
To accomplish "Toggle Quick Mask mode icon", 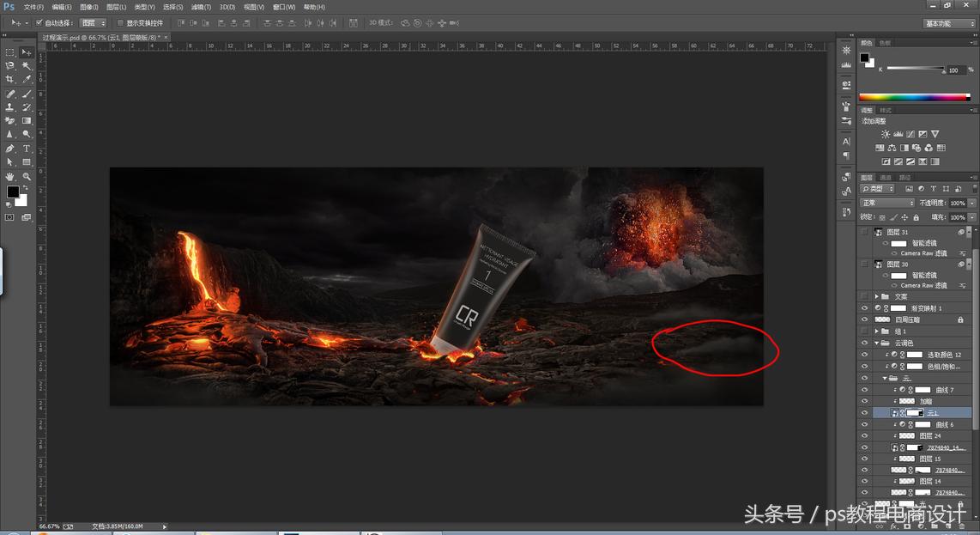I will point(10,217).
